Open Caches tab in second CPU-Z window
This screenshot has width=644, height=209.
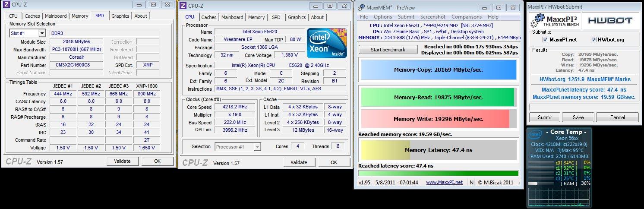tap(209, 17)
